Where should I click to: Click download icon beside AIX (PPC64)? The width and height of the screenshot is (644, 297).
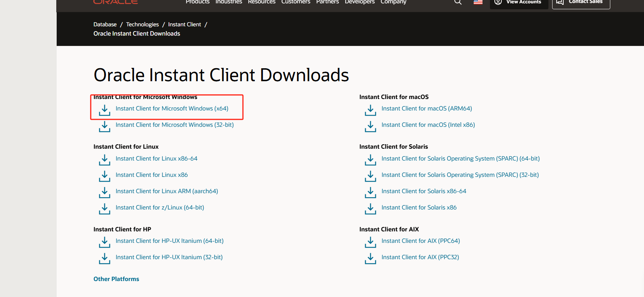[x=370, y=242]
